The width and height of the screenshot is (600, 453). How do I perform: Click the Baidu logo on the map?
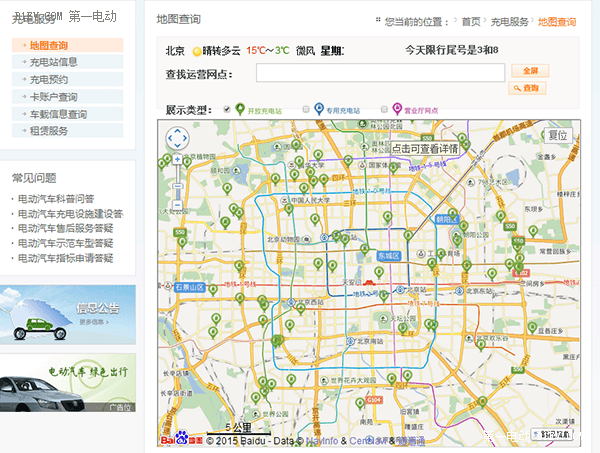pos(181,438)
